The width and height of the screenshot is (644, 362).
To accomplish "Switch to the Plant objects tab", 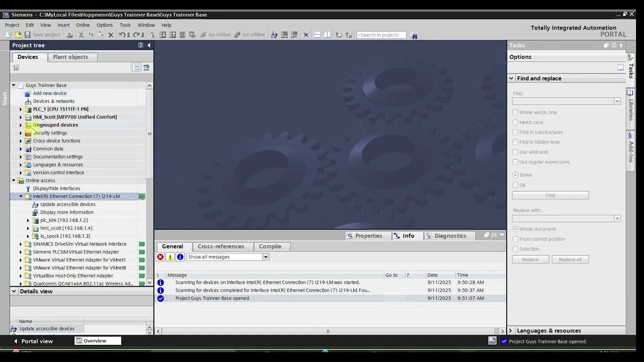I will click(x=70, y=57).
